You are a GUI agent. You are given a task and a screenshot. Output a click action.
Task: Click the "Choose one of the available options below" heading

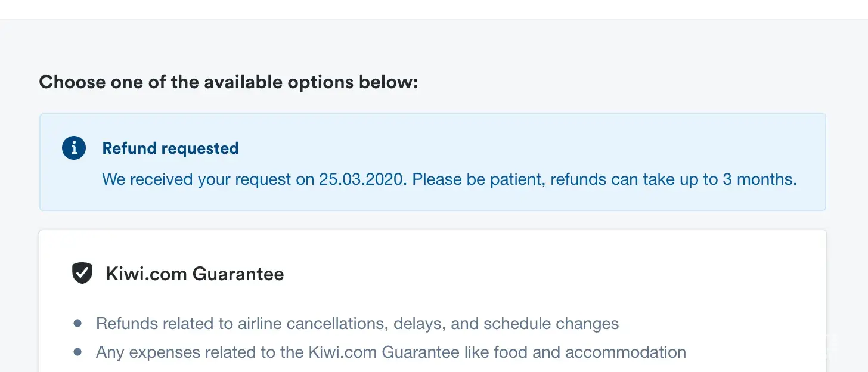[x=228, y=82]
